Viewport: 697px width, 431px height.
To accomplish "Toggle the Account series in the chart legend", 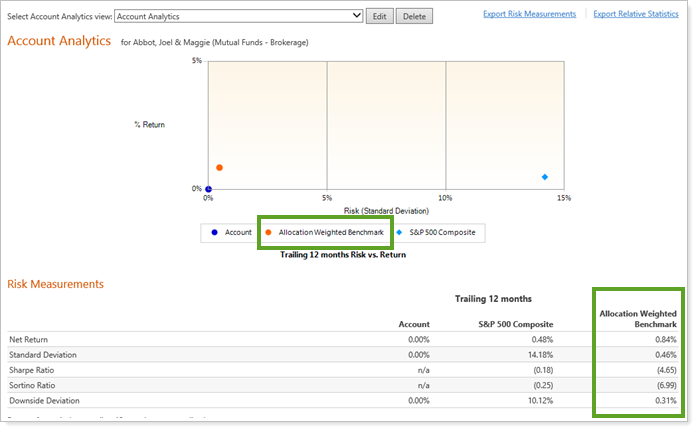I will [230, 232].
